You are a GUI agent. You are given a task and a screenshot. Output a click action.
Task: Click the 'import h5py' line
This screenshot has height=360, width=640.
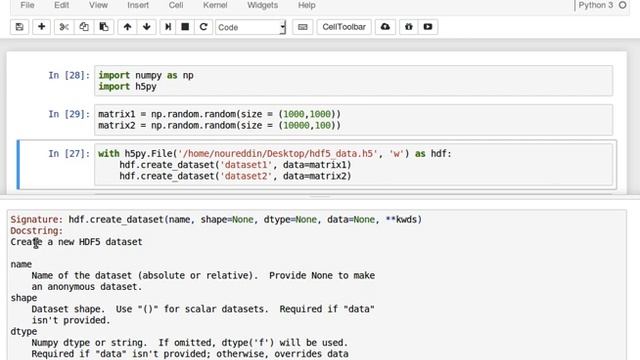tap(127, 87)
